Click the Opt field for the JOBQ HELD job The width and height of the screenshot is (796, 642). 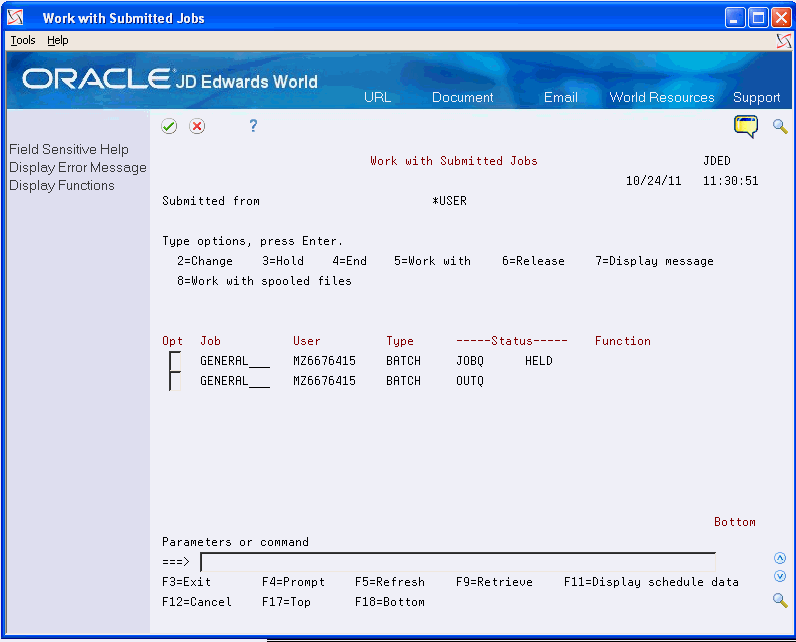coord(175,361)
